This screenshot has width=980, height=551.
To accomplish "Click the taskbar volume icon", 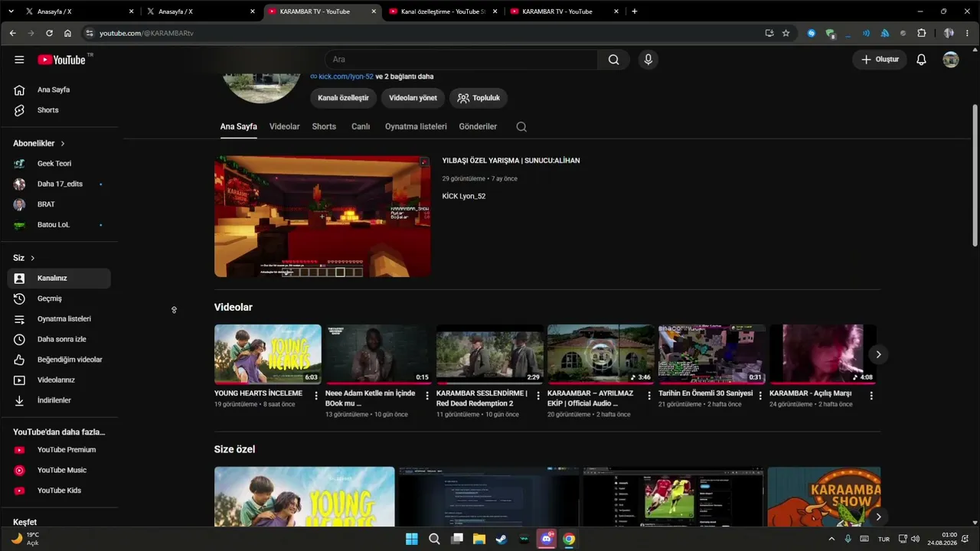I will [x=915, y=539].
